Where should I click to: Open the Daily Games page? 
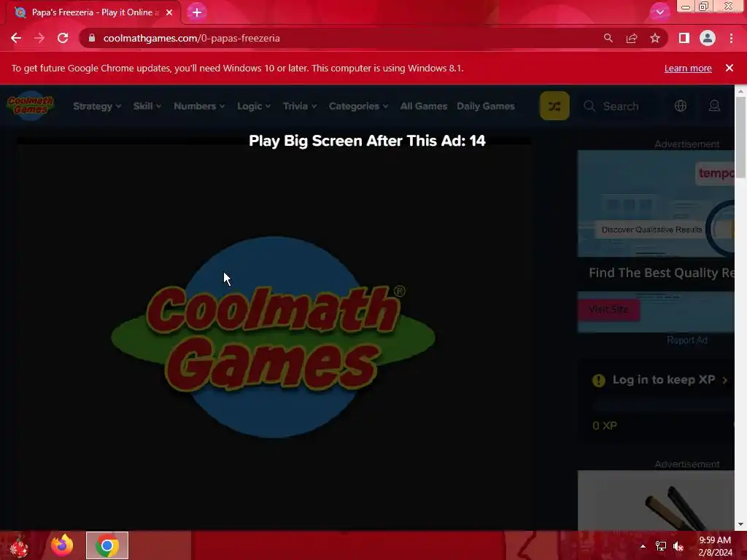point(485,106)
